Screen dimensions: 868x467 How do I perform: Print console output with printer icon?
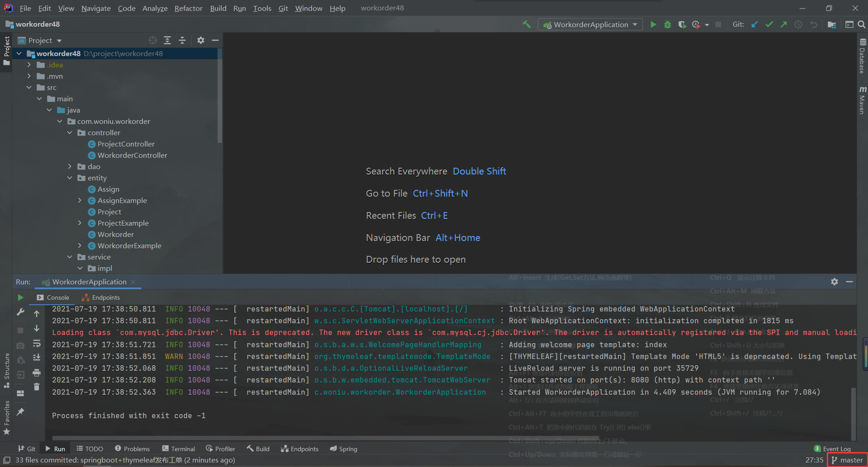tap(37, 373)
